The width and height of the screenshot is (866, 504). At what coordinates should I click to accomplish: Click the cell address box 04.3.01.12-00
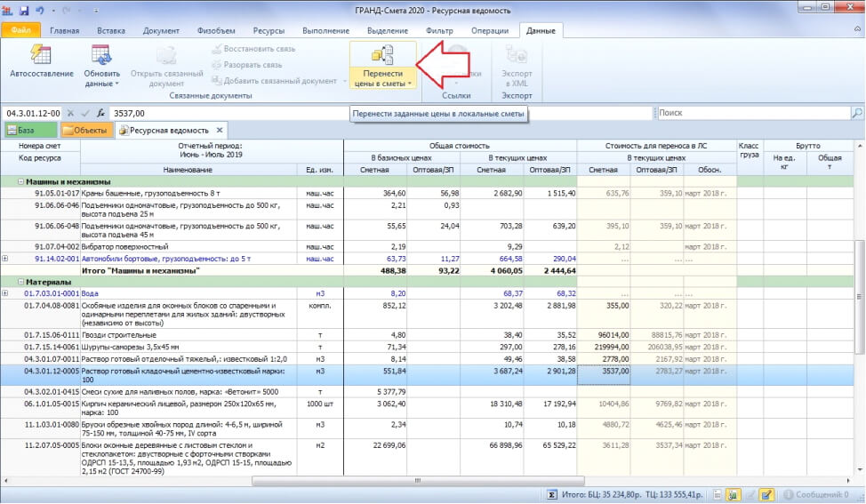point(32,113)
